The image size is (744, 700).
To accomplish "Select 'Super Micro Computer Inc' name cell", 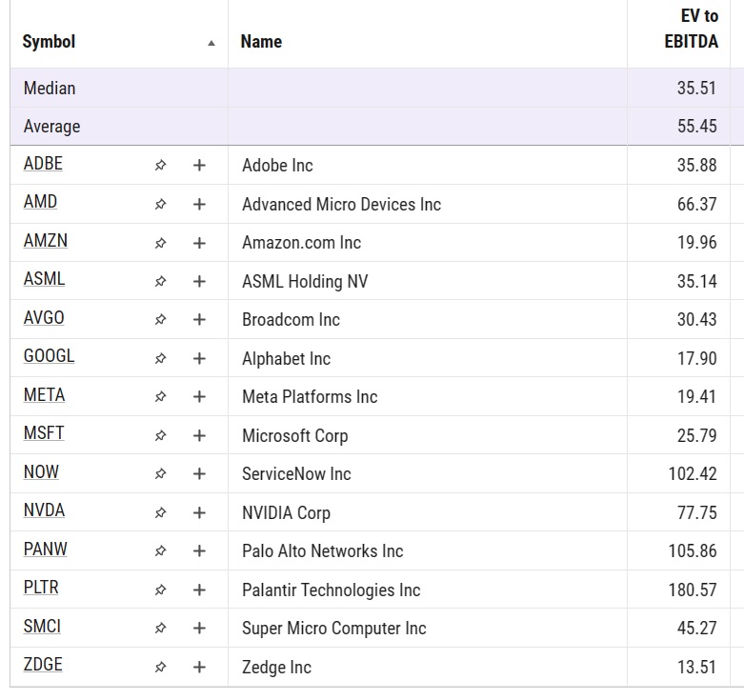I will (334, 629).
